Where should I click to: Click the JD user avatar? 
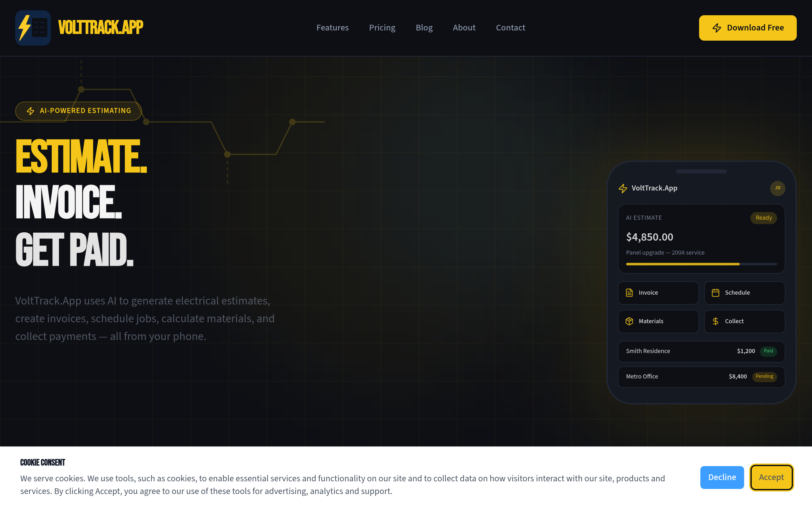(x=777, y=188)
